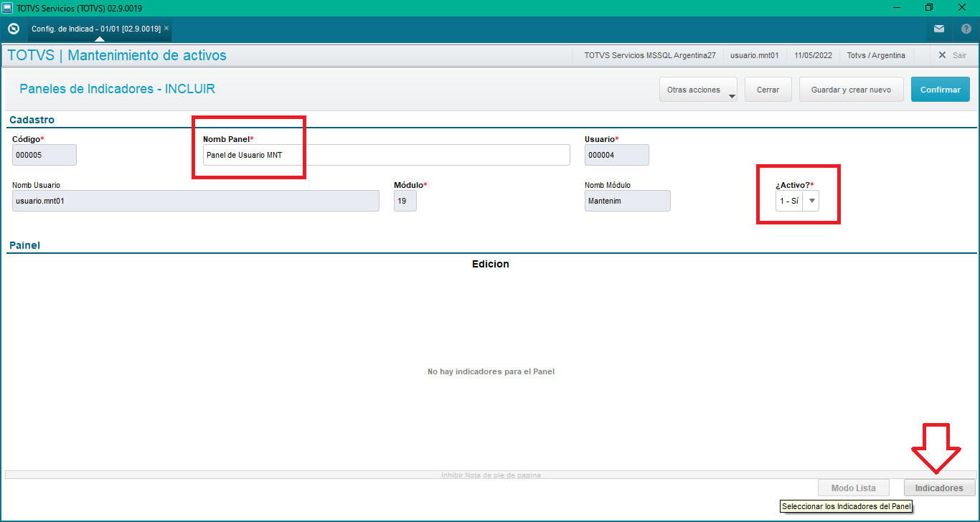Switch to Config. de Indicad - 01/01 tab
This screenshot has height=522, width=980.
pos(96,29)
